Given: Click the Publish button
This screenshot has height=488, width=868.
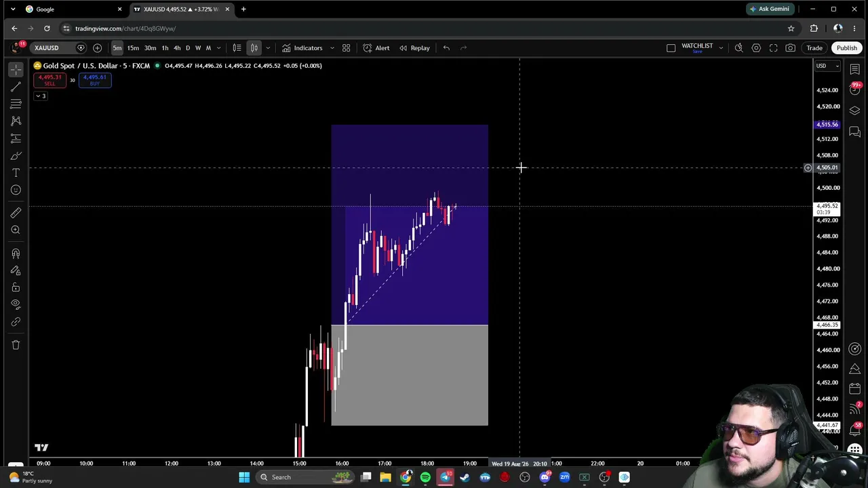Looking at the screenshot, I should pyautogui.click(x=846, y=48).
